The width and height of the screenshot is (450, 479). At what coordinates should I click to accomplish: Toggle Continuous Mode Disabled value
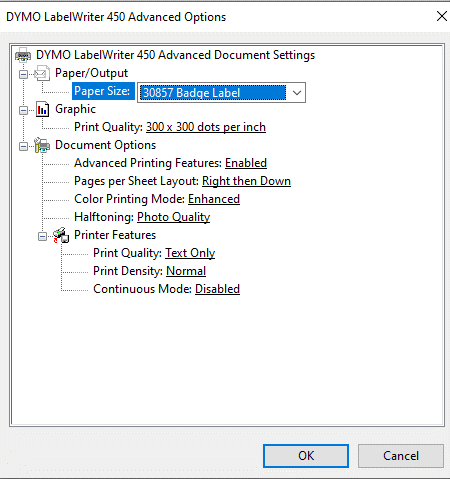(x=217, y=289)
